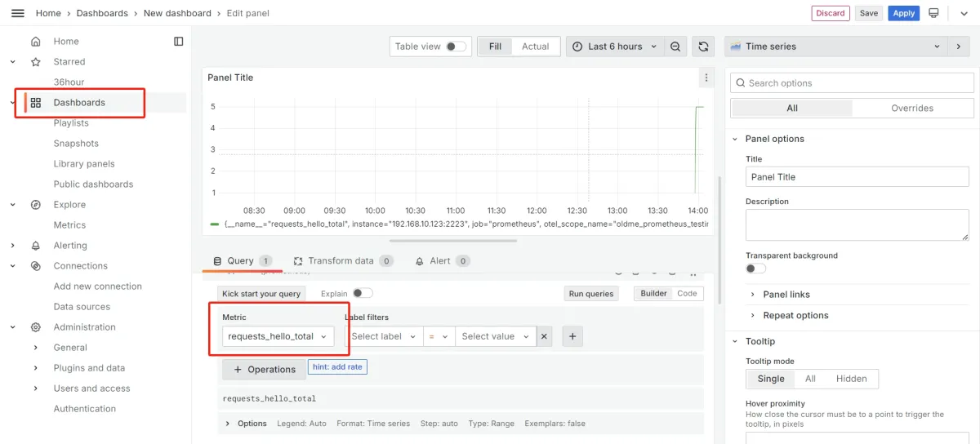Click the Search options field
The width and height of the screenshot is (980, 444).
852,83
